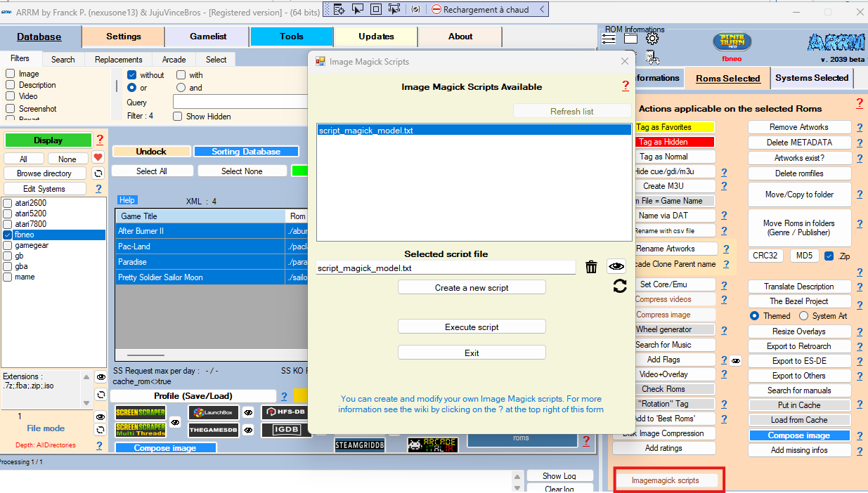The height and width of the screenshot is (493, 868).
Task: Switch to the Systems Selected tab
Action: point(812,78)
